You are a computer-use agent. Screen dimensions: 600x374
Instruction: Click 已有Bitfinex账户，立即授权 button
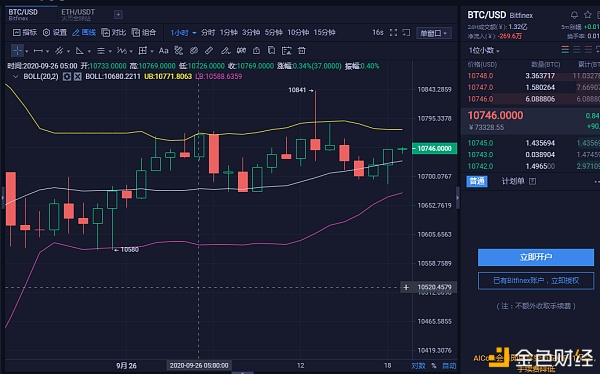[x=536, y=281]
